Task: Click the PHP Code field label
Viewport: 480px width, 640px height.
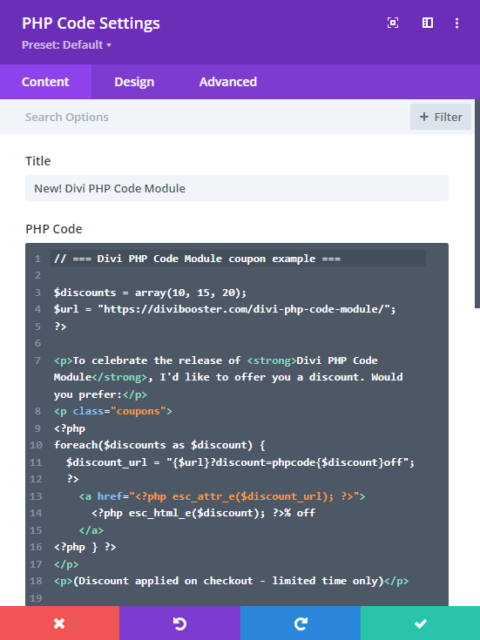Action: tap(53, 229)
